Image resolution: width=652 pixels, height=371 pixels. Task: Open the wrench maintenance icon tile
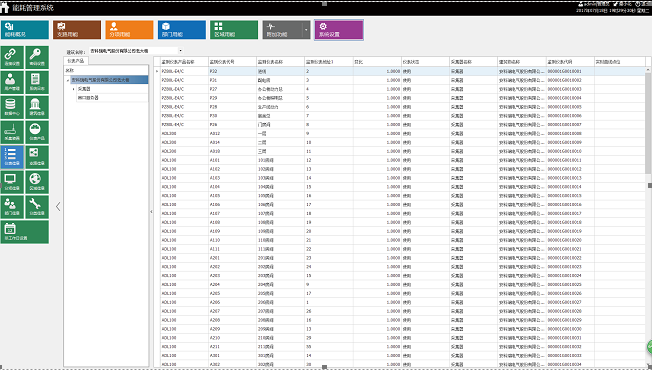coord(37,207)
